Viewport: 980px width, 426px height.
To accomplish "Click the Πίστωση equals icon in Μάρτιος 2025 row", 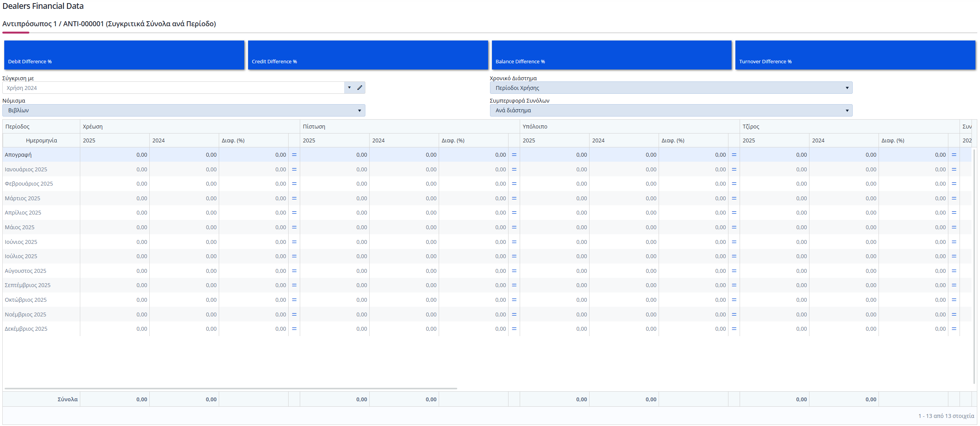I will point(514,198).
